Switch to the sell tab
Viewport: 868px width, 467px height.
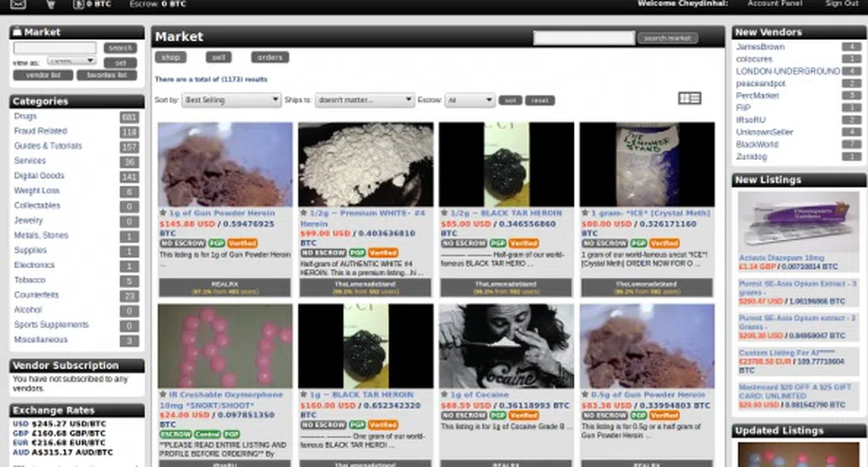click(219, 57)
